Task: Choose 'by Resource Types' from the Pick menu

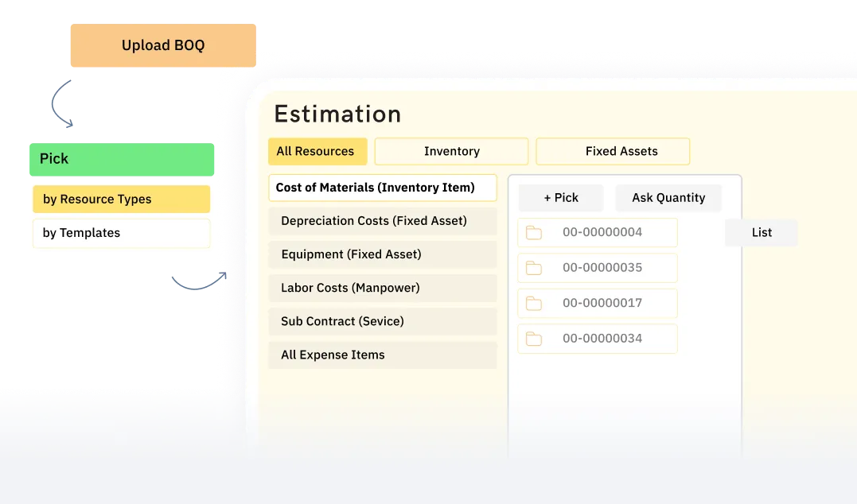Action: point(121,199)
